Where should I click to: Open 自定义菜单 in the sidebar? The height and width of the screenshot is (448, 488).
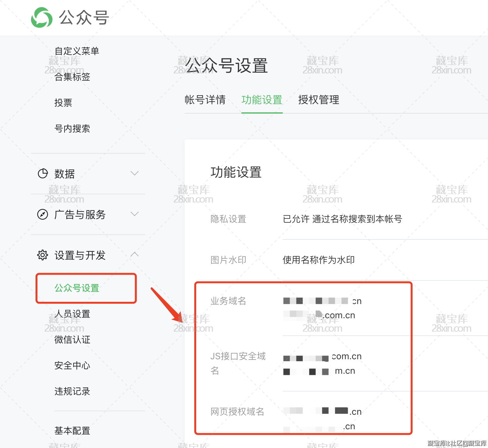(x=77, y=51)
